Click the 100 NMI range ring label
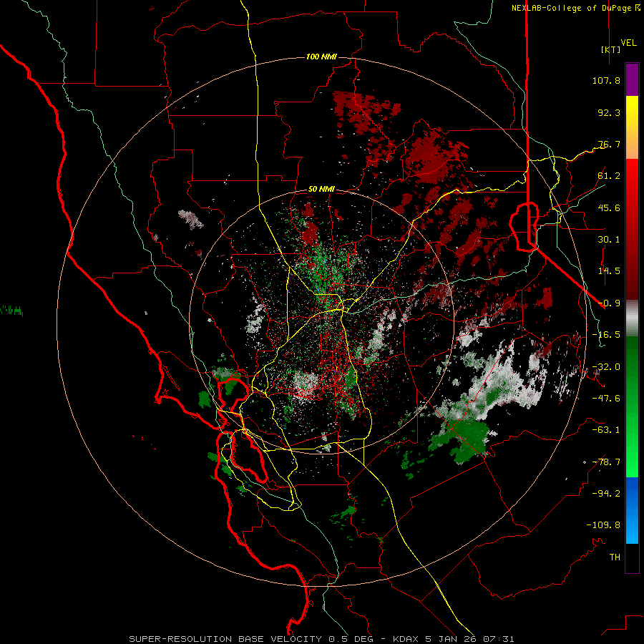This screenshot has width=644, height=644. click(321, 57)
